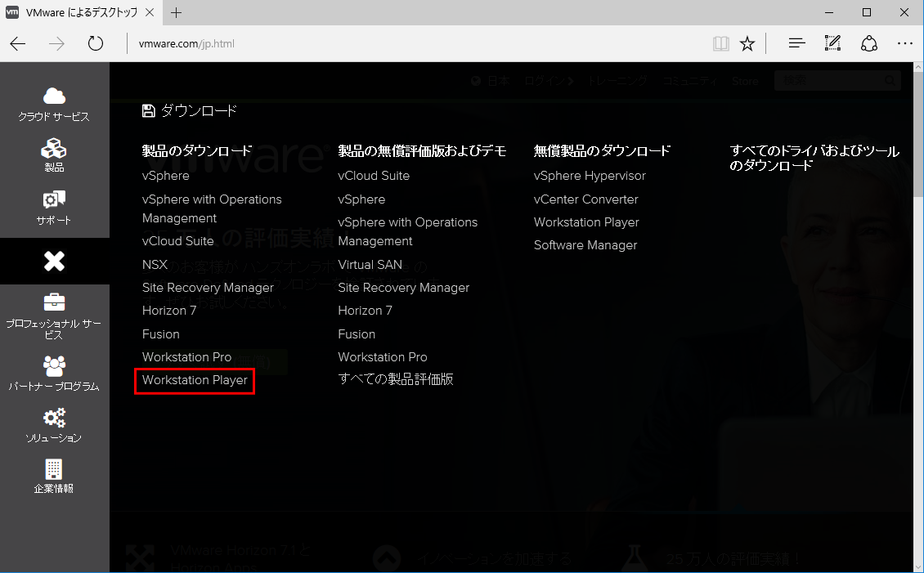This screenshot has width=924, height=573.
Task: Open reading view book icon
Action: [x=720, y=43]
